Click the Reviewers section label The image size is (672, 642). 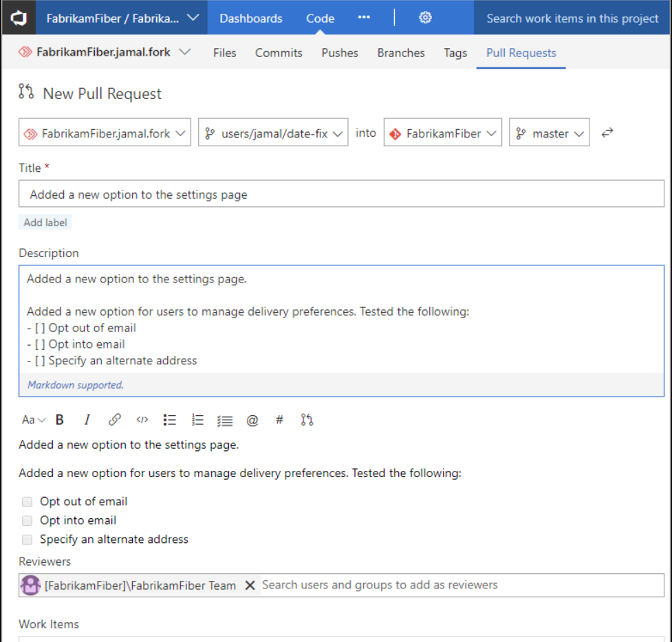point(45,561)
